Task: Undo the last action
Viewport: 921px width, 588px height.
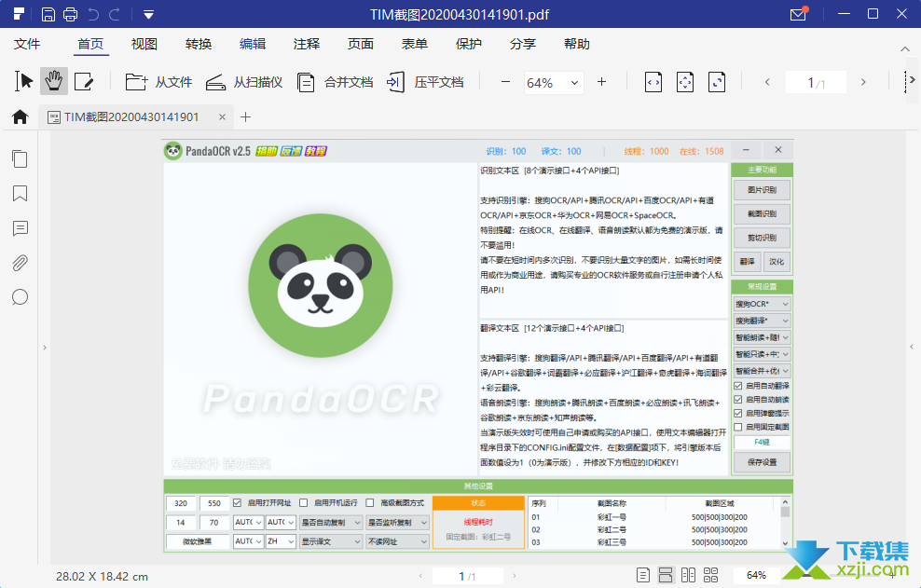Action: click(x=93, y=14)
